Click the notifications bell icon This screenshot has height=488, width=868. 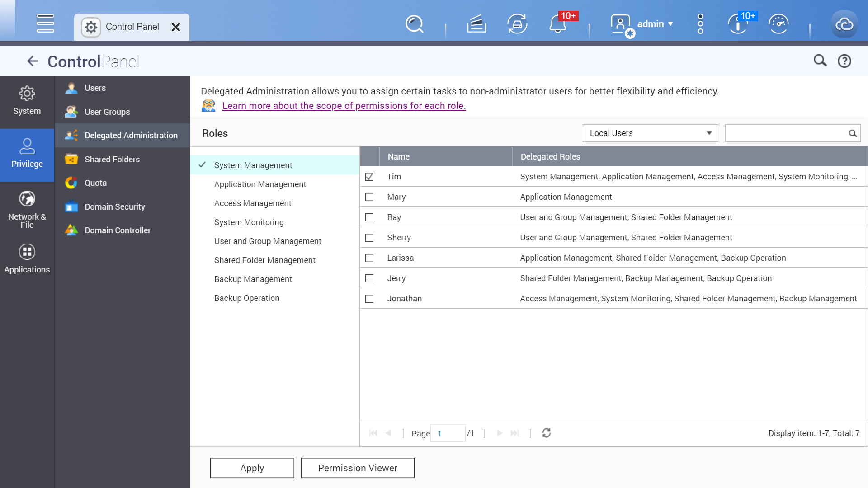click(557, 24)
